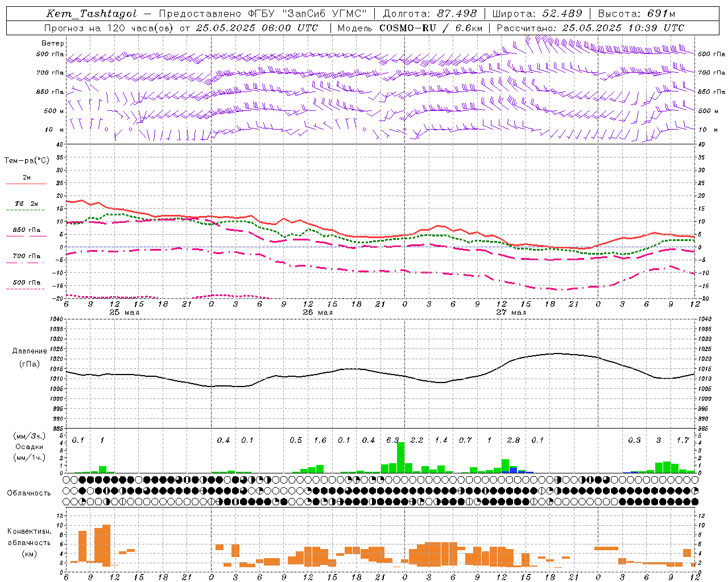Click the 6.3 precipitation value
The height and width of the screenshot is (582, 728).
[392, 440]
